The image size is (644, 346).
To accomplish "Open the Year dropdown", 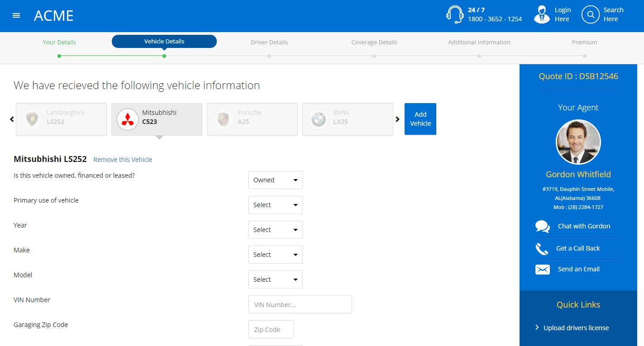I will pos(275,230).
